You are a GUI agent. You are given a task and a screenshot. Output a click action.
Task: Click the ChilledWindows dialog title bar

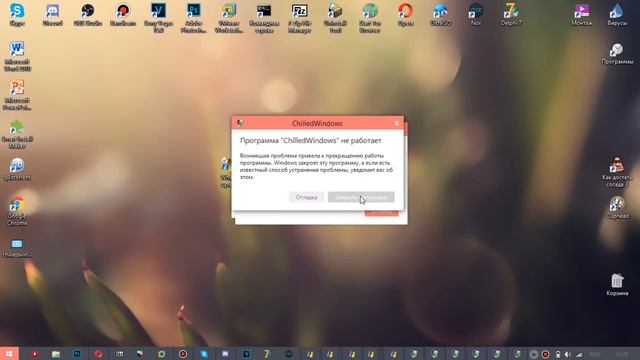click(x=318, y=123)
